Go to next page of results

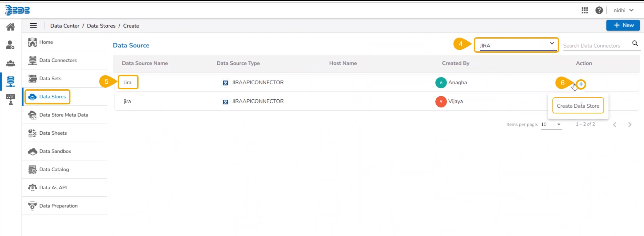(630, 125)
